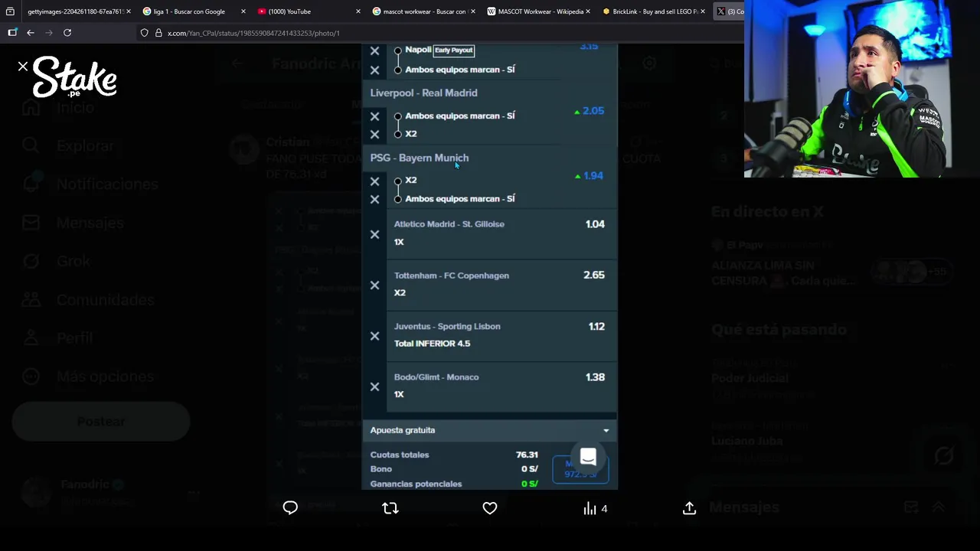Click the 1.94 odds for PSG - Bayern Munich
Image resolution: width=980 pixels, height=551 pixels.
tap(593, 176)
